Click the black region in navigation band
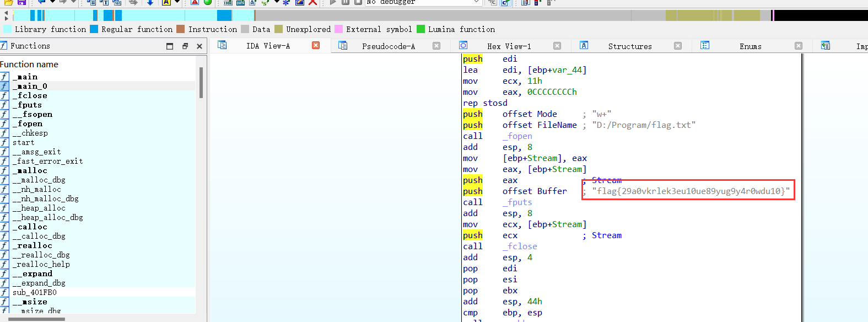The width and height of the screenshot is (868, 322). [821, 15]
